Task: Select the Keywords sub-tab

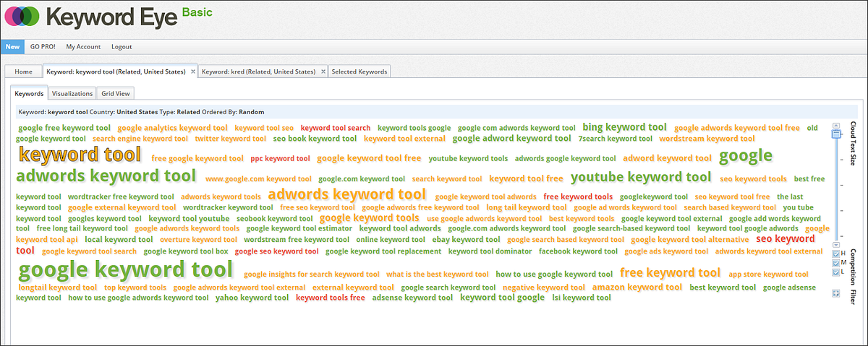Action: pyautogui.click(x=30, y=93)
